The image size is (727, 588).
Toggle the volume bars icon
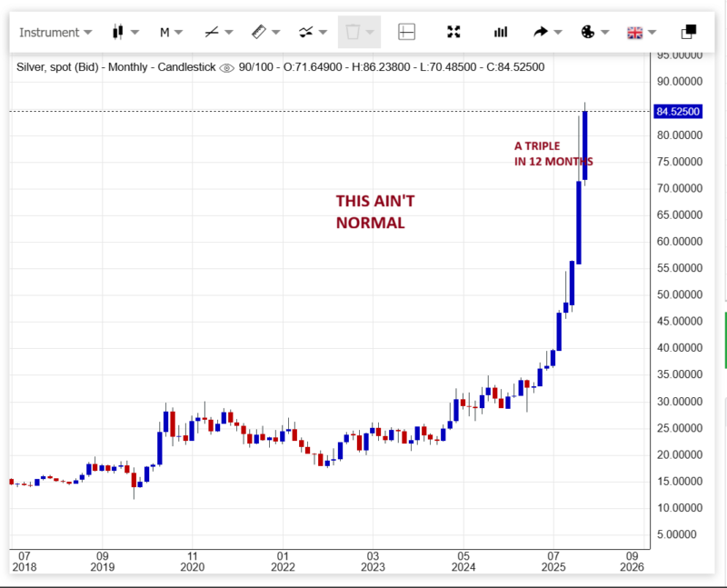click(x=501, y=33)
